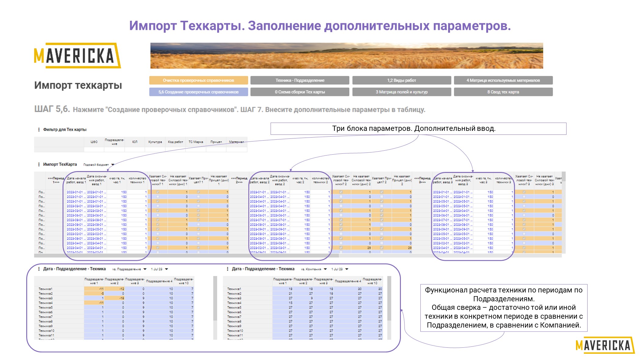The image size is (644, 362).
Task: Click the Mavericka logo in bottom right corner
Action: (605, 345)
